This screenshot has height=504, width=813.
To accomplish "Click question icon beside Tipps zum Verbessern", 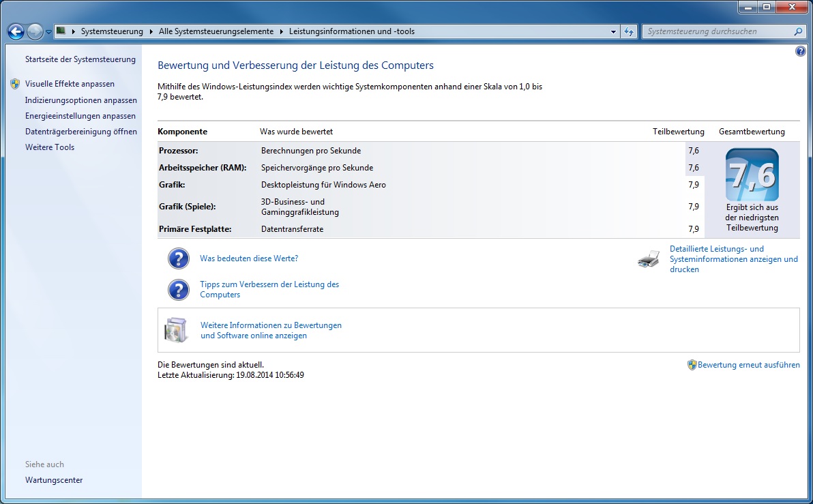I will pos(179,290).
